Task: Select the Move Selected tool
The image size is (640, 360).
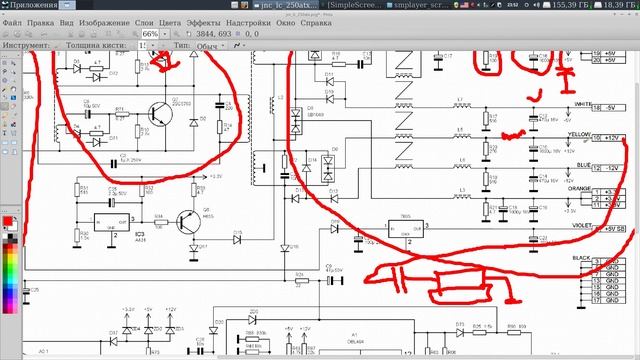Action: coord(13,63)
